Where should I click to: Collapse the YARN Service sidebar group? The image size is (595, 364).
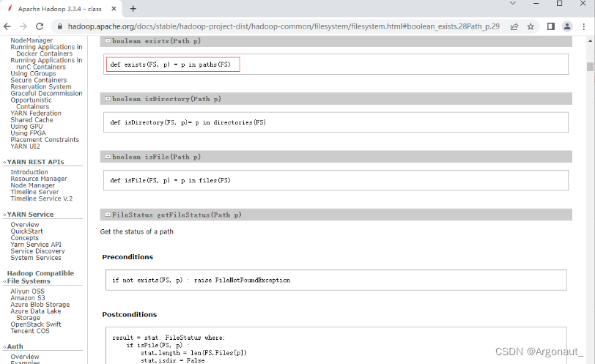(4, 215)
